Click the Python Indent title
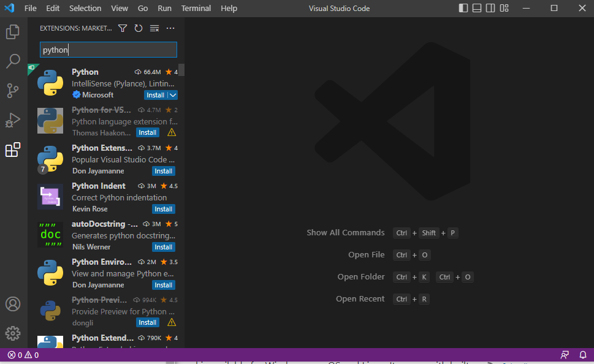This screenshot has height=364, width=594. (x=99, y=186)
